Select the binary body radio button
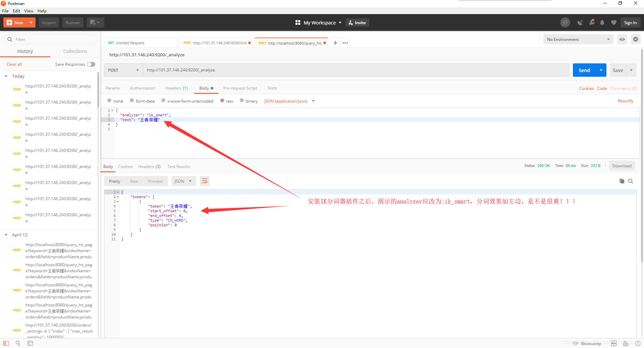The image size is (644, 348). 242,101
